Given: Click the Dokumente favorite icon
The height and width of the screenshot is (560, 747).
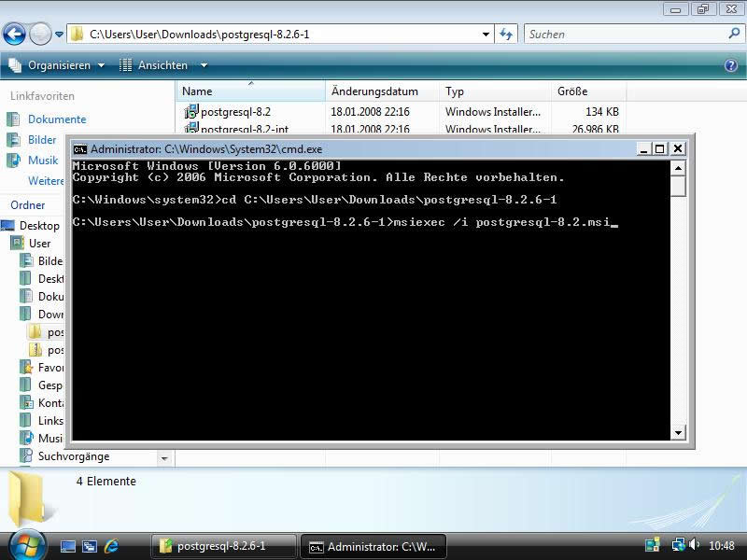Looking at the screenshot, I should tap(13, 119).
